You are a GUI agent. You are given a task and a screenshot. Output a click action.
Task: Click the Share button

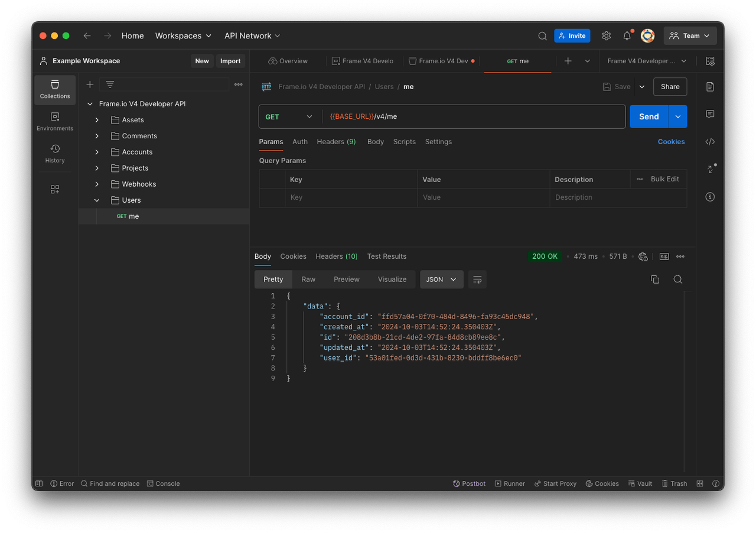(x=670, y=87)
